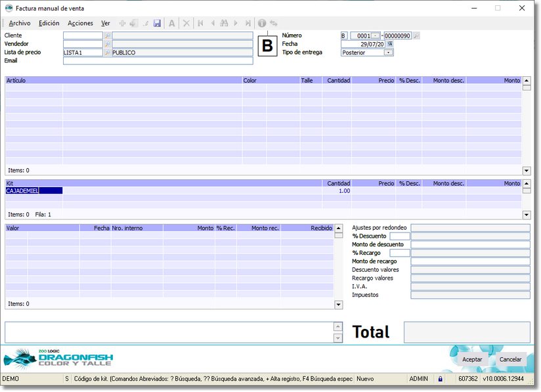Click the delete X icon in toolbar
This screenshot has height=392, width=541.
186,23
